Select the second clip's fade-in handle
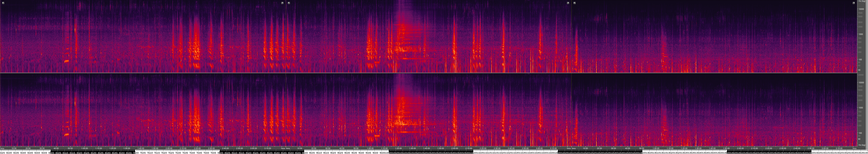The width and height of the screenshot is (868, 154). pyautogui.click(x=289, y=3)
